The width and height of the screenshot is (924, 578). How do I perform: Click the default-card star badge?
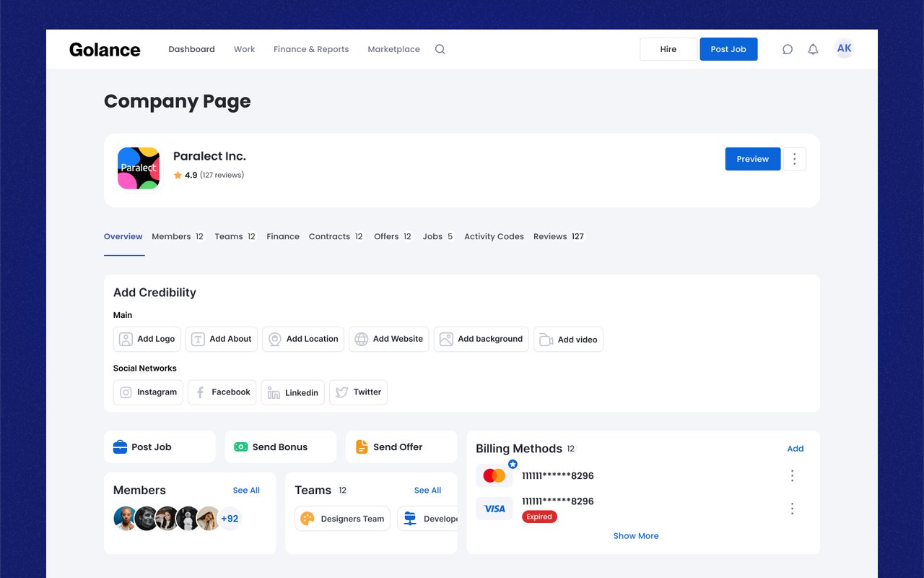click(513, 464)
